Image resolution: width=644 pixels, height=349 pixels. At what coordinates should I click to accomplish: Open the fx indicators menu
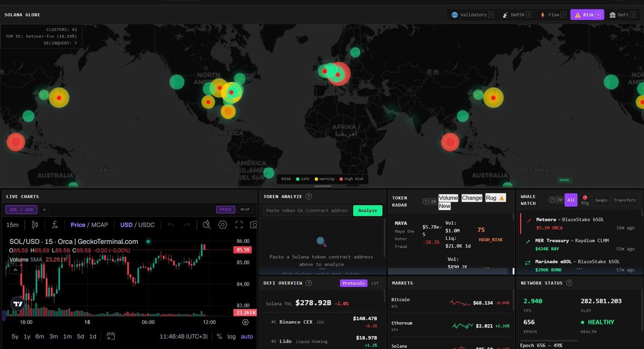pyautogui.click(x=55, y=225)
